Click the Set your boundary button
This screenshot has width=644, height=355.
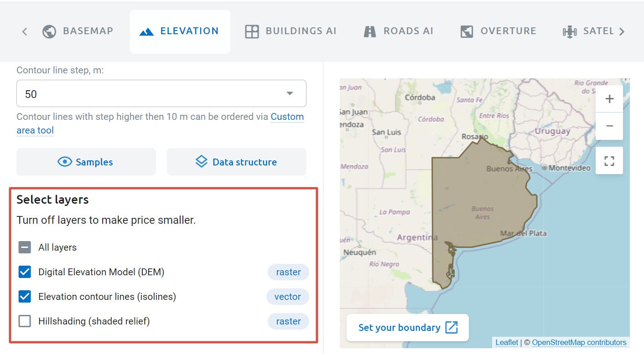click(407, 327)
